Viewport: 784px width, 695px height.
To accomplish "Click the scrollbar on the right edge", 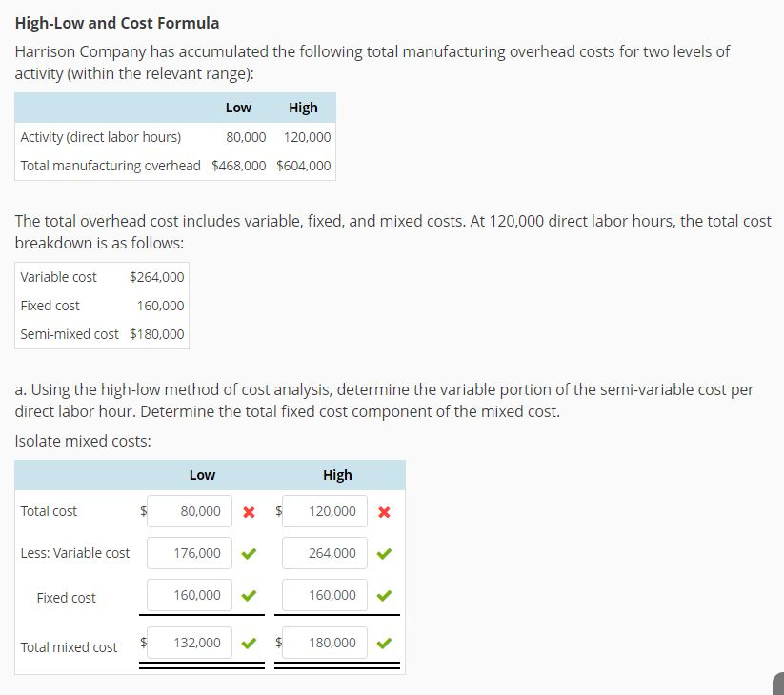I will pyautogui.click(x=777, y=685).
